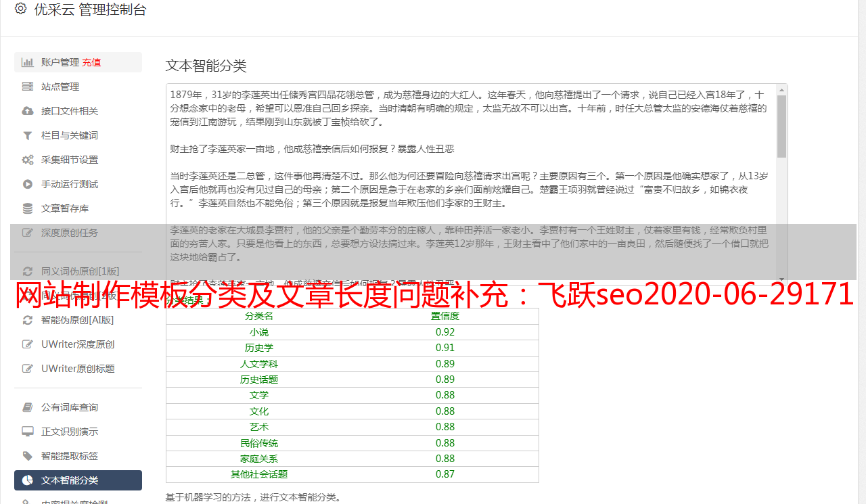
Task: Click the tag icon for 智能提取标签
Action: point(28,456)
